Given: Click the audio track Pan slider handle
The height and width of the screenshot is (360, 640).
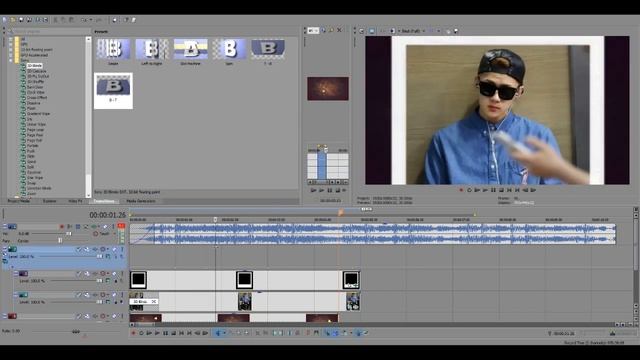Looking at the screenshot, I should 60,241.
